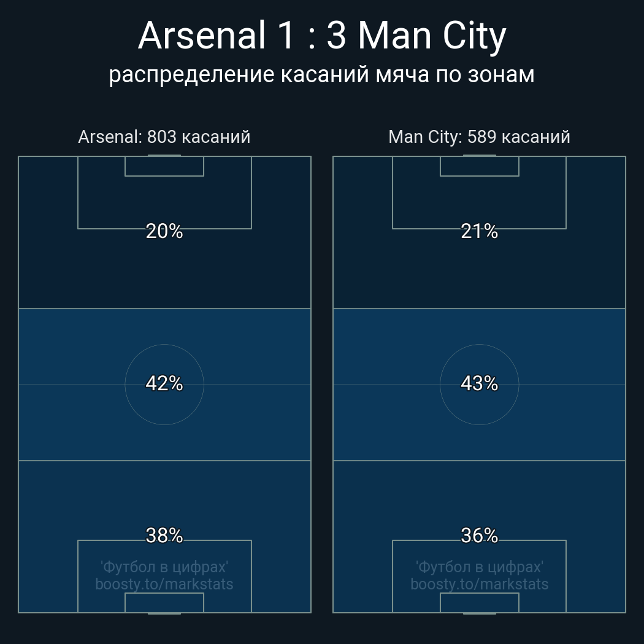Click the top goal box on Arsenal's pitch

164,166
